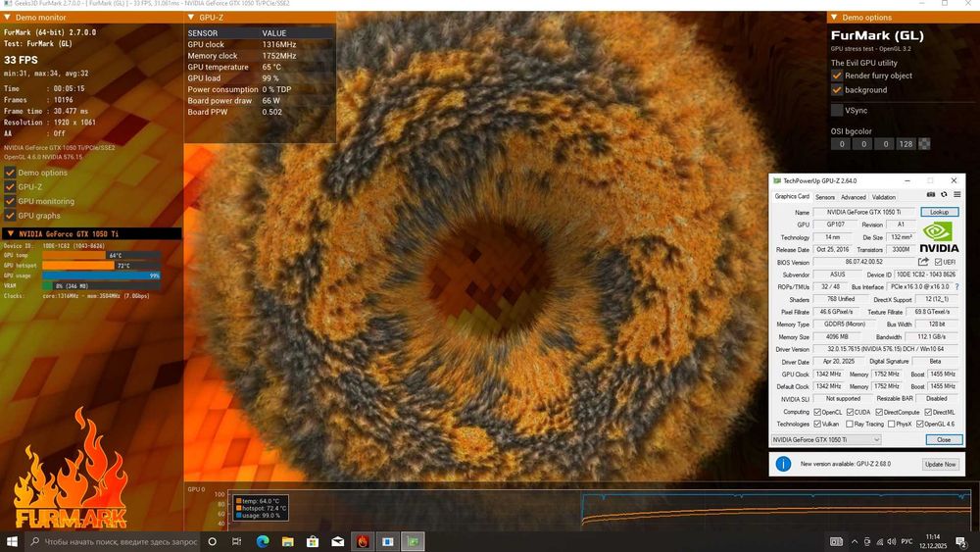
Task: Open File Explorer from taskbar
Action: (287, 541)
